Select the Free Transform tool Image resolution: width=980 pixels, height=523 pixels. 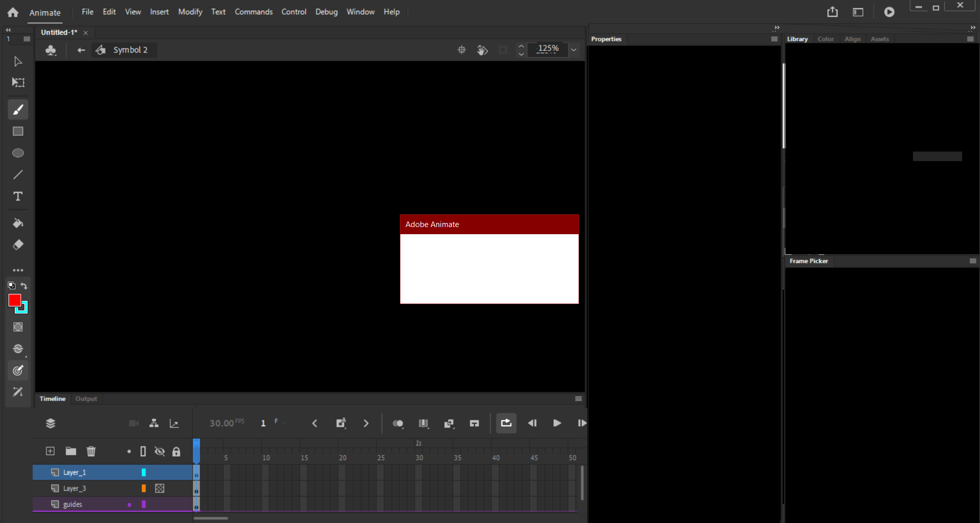point(18,83)
